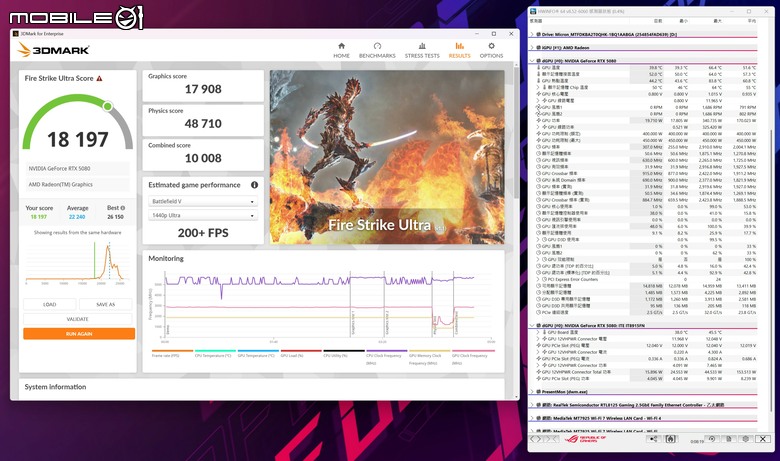The height and width of the screenshot is (461, 780).
Task: Toggle the CPU Utility (%) legend item
Action: pos(344,353)
